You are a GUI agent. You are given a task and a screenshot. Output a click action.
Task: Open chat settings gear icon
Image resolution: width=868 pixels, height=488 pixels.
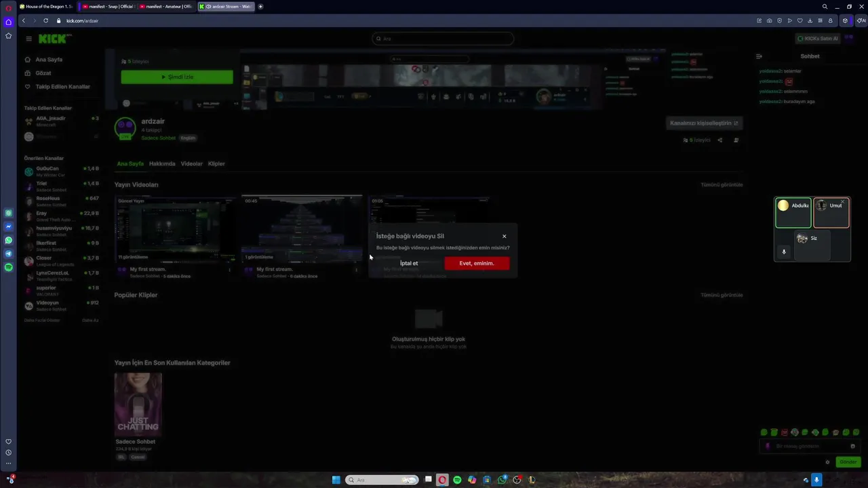pos(827,462)
